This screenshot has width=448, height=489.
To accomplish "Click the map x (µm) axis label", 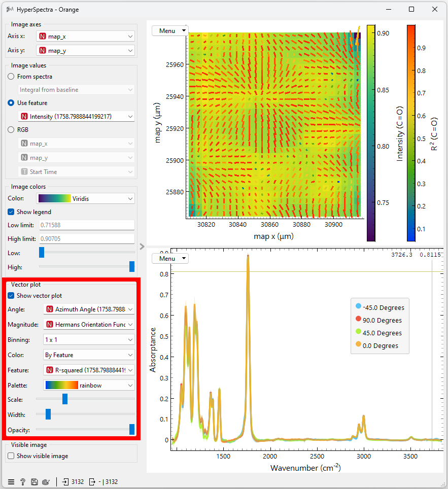I will point(273,236).
